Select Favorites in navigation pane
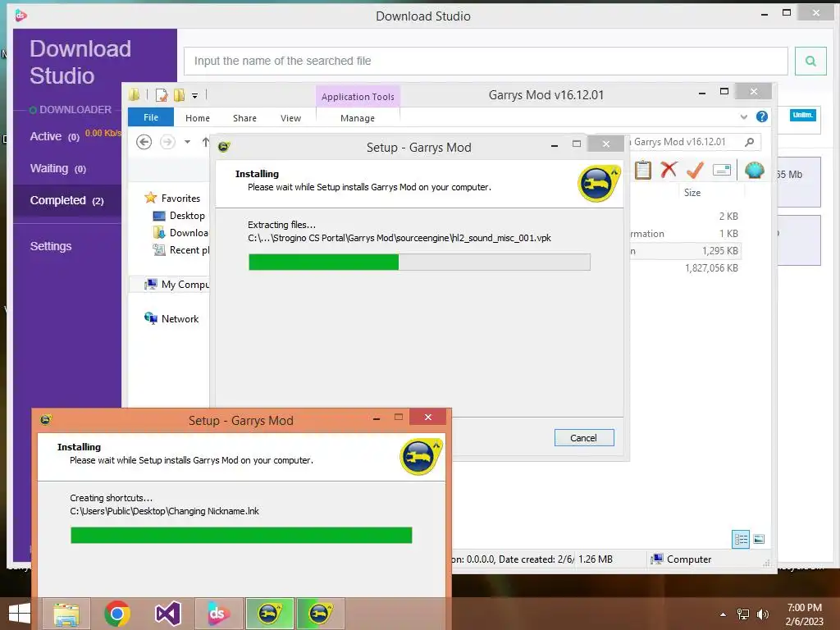This screenshot has width=840, height=630. coord(180,199)
